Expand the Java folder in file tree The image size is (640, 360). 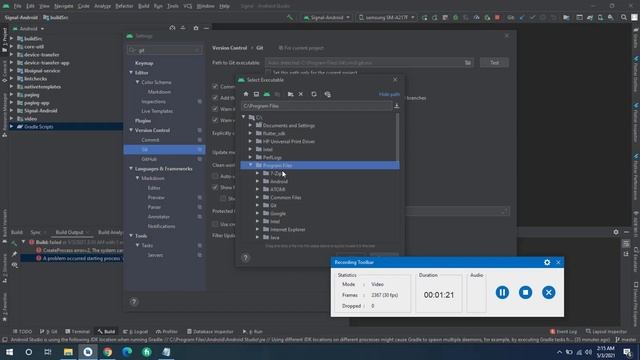[258, 237]
